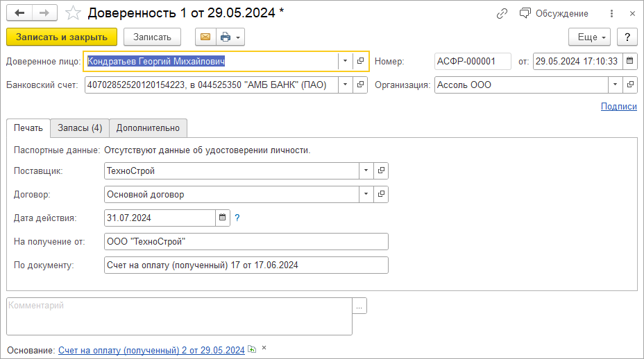
Task: Click the envelope email icon
Action: (x=205, y=37)
